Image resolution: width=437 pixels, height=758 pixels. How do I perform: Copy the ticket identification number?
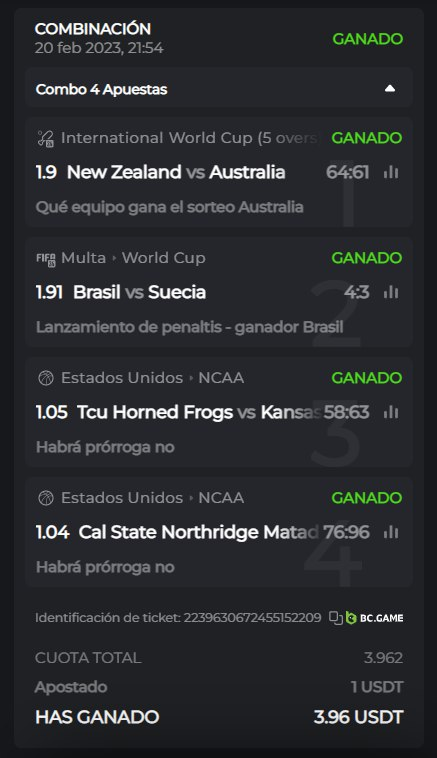335,618
